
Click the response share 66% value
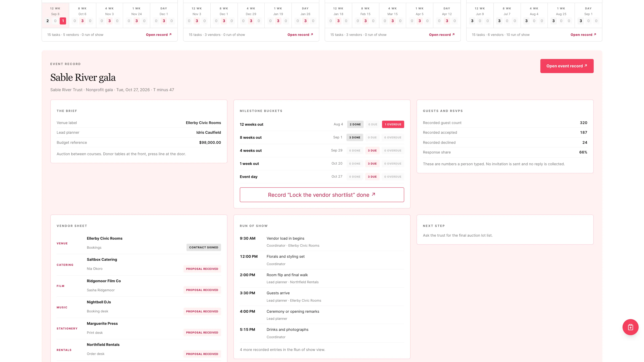pyautogui.click(x=583, y=152)
